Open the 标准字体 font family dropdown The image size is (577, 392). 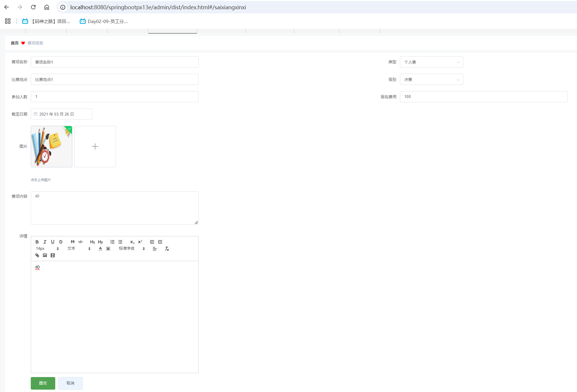pyautogui.click(x=132, y=249)
